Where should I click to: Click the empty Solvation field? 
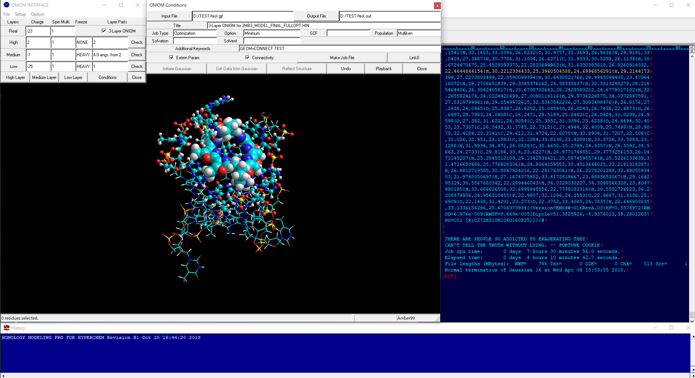pos(195,41)
